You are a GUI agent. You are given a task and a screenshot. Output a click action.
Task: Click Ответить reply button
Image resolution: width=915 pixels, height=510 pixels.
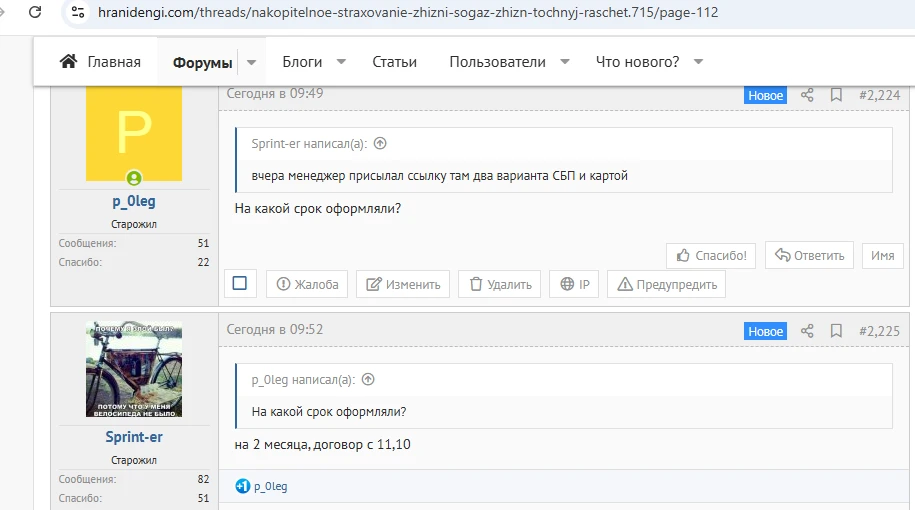click(x=809, y=256)
